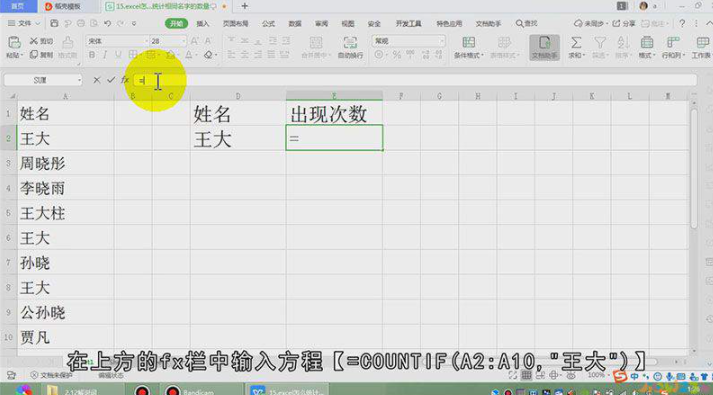This screenshot has height=395, width=713.
Task: Open the quick access customize dropdown
Action: click(134, 23)
